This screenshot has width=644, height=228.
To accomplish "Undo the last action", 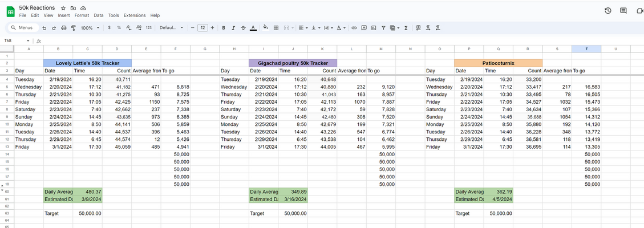I will 44,28.
